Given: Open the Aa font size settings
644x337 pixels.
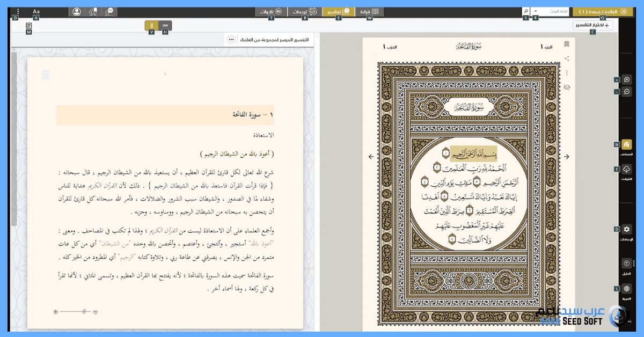Looking at the screenshot, I should tap(36, 11).
